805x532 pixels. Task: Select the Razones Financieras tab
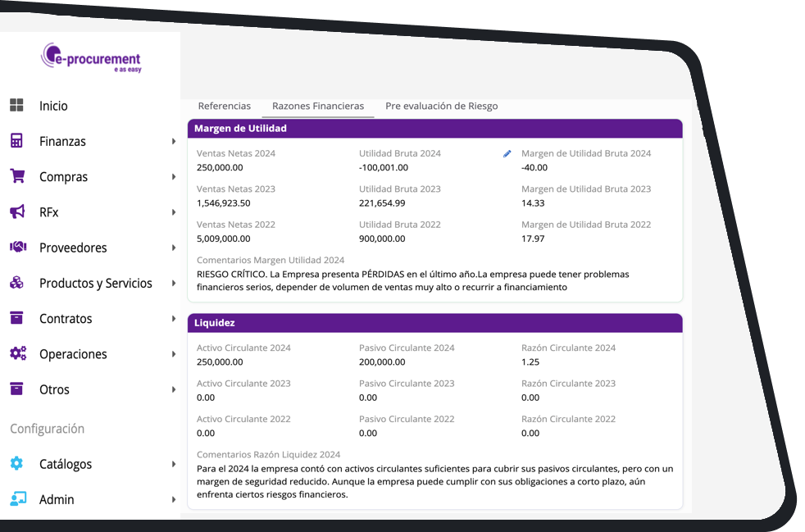tap(318, 106)
